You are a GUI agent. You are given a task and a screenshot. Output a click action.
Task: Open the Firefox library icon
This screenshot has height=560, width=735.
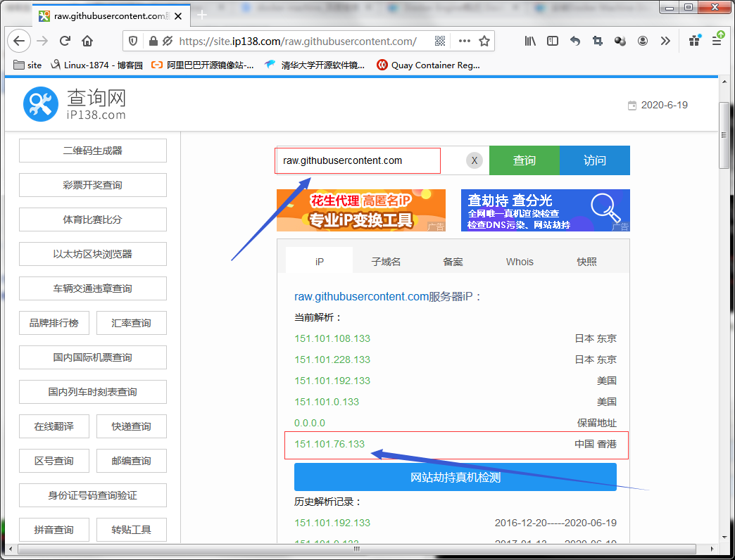(530, 41)
